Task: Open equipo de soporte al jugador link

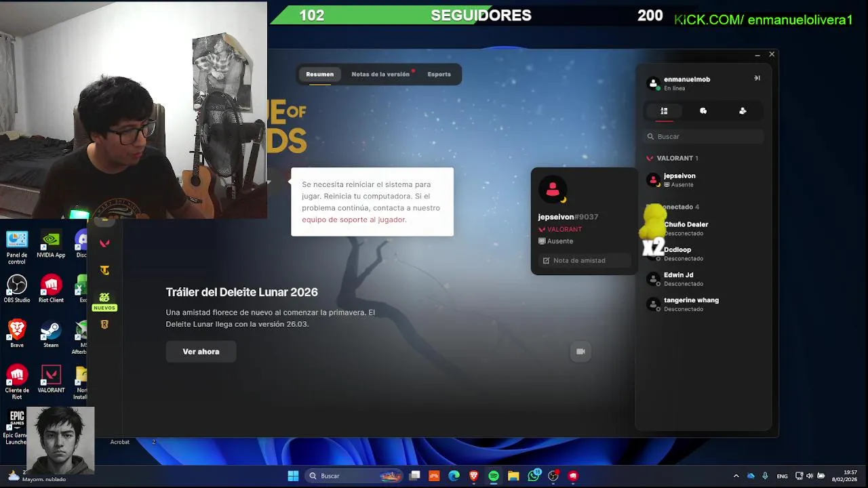Action: 353,220
